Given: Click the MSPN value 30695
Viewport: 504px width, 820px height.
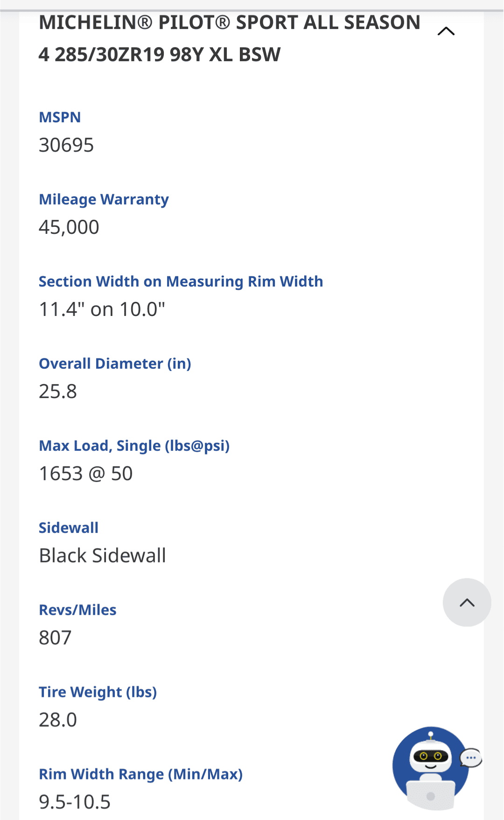Looking at the screenshot, I should 66,145.
